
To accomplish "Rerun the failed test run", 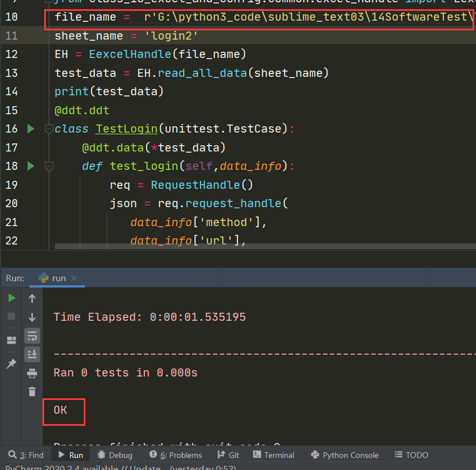I will [11, 297].
